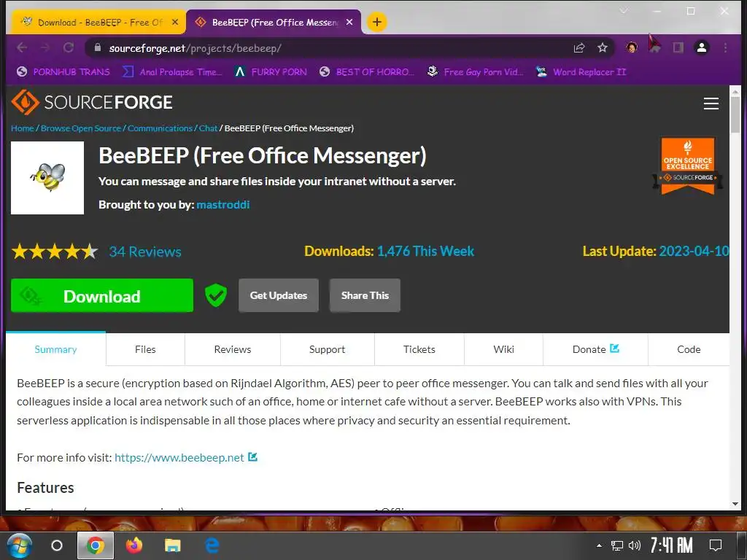This screenshot has height=560, width=747.
Task: Click the tab search chevron in title bar
Action: click(x=624, y=11)
